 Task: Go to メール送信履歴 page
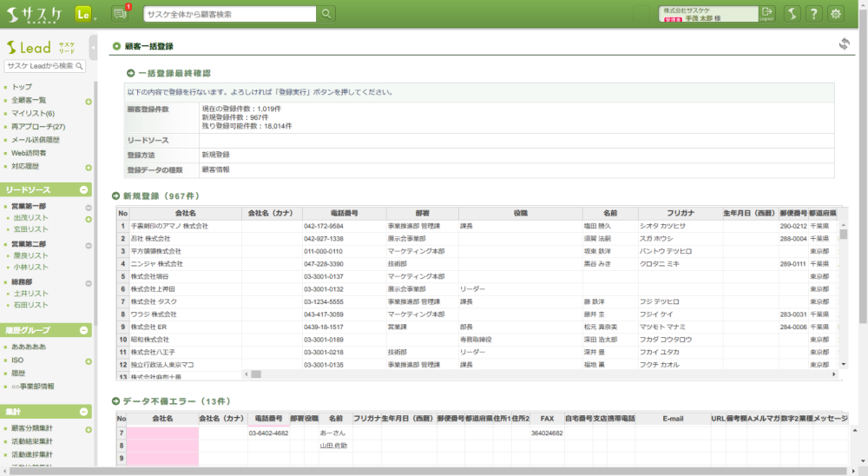(x=36, y=140)
